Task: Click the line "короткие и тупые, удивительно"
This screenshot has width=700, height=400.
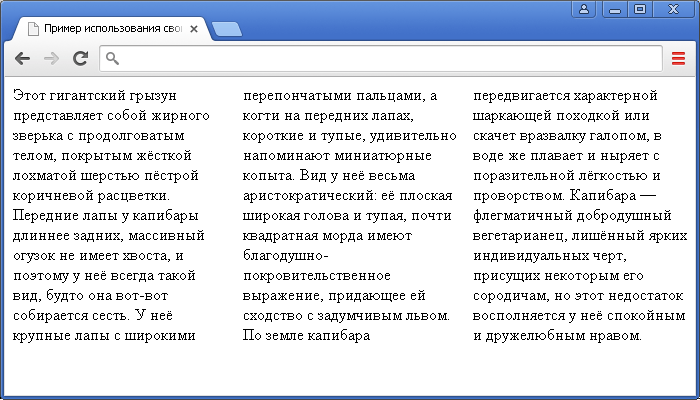Action: 350,136
